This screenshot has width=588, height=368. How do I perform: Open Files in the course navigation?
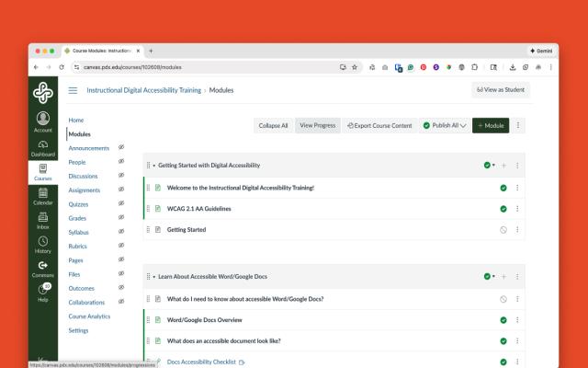[x=74, y=274]
